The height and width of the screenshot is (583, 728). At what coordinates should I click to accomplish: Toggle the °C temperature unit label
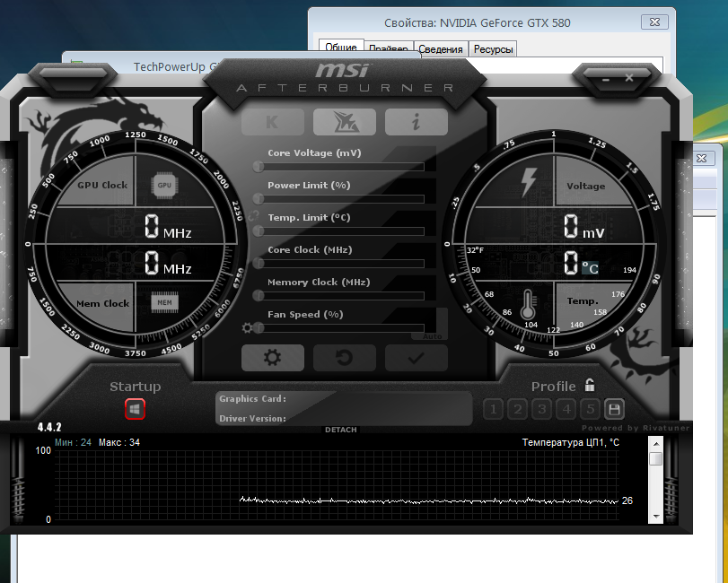point(590,268)
